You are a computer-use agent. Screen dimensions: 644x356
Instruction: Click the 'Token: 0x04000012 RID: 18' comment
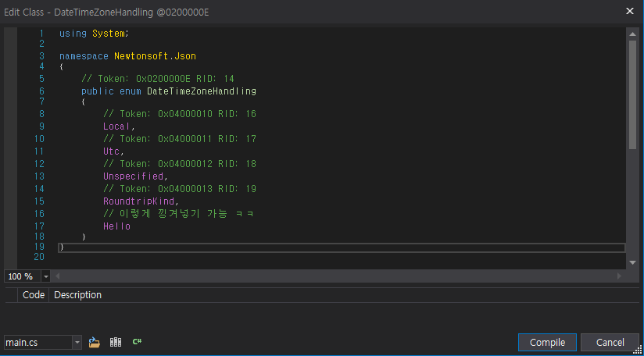[180, 164]
